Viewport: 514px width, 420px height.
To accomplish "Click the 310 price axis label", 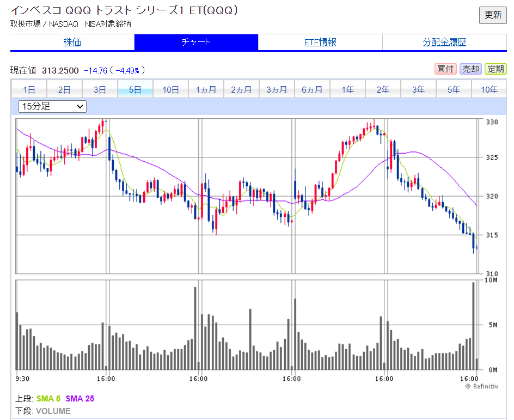I will point(492,274).
